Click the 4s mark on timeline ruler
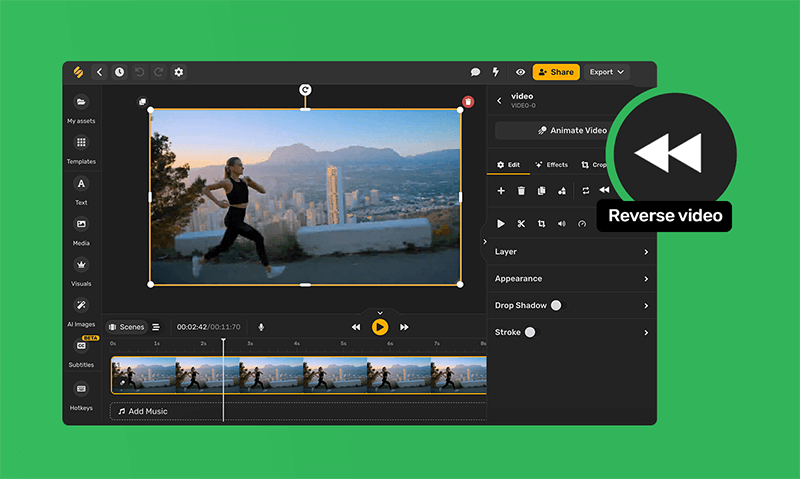 click(296, 344)
